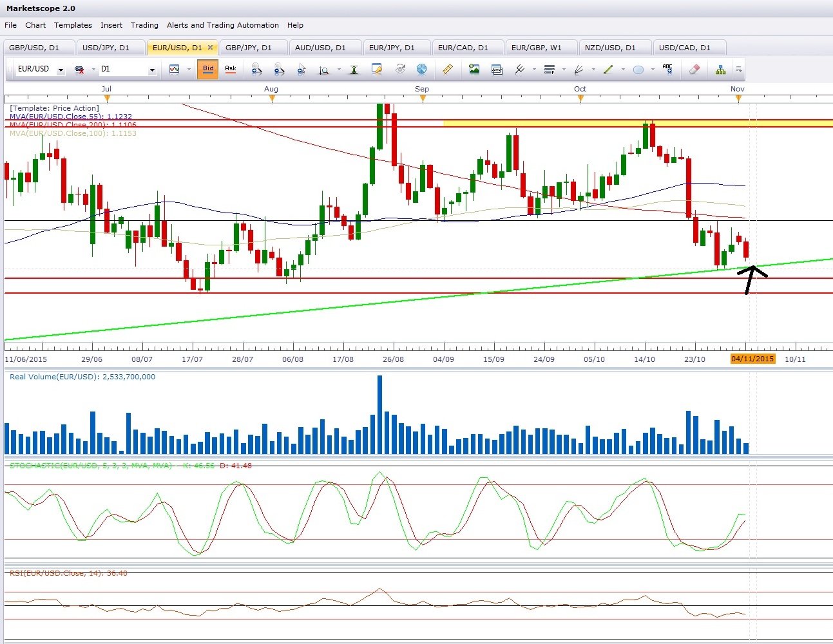Open Alerts and Trading Automation menu
This screenshot has height=644, width=833.
click(223, 25)
